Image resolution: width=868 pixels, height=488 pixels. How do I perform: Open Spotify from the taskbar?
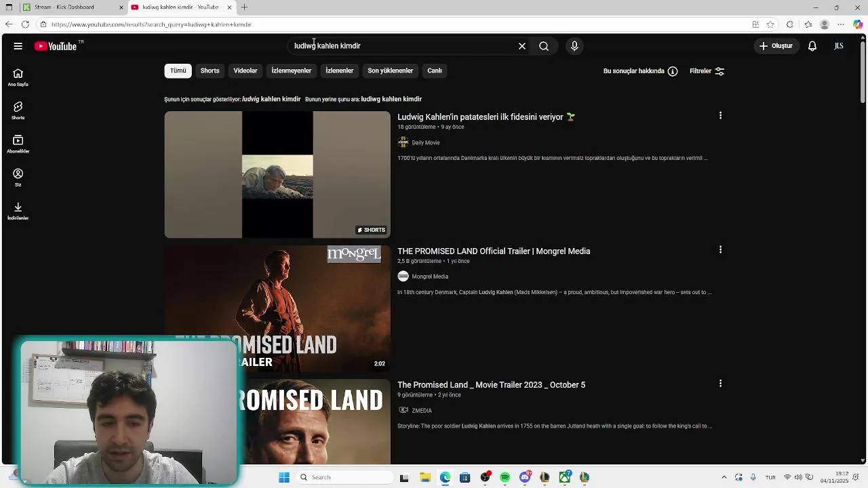[505, 477]
